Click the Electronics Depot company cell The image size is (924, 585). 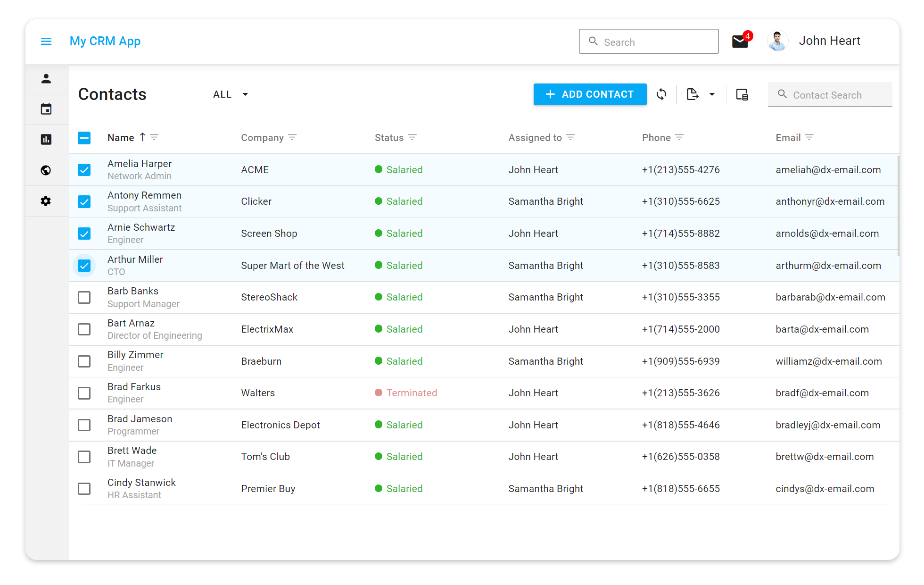[280, 425]
